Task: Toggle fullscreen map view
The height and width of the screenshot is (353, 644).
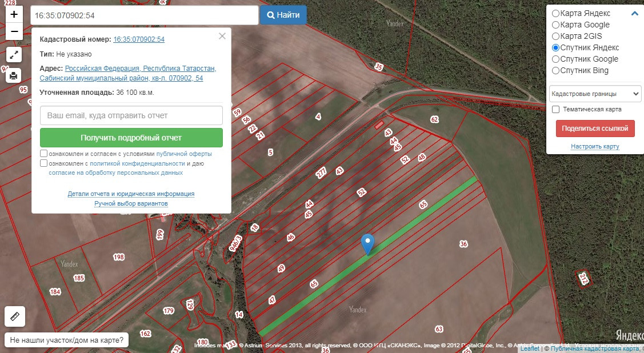Action: pos(14,55)
